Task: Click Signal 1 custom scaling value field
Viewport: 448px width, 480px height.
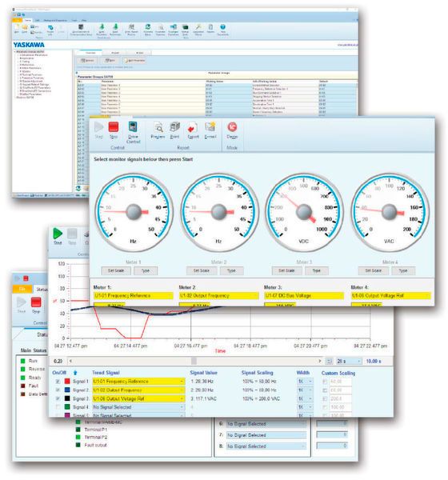Action: coord(340,382)
